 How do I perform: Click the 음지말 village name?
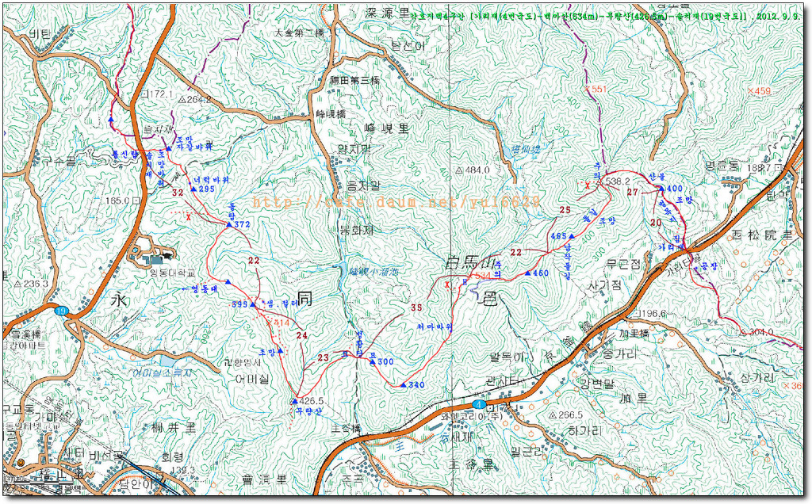pos(363,185)
